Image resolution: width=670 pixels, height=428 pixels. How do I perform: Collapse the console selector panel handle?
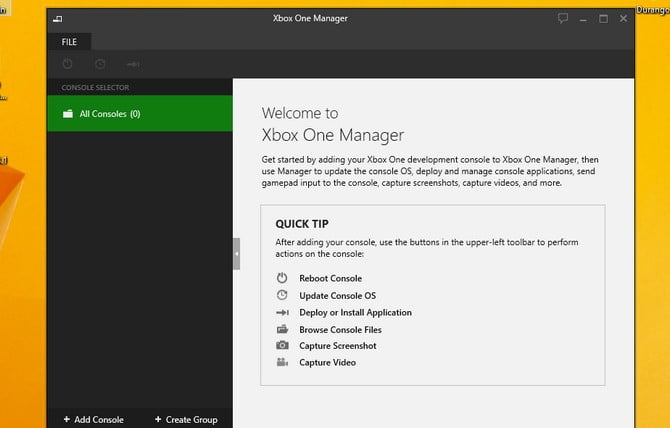pos(236,254)
